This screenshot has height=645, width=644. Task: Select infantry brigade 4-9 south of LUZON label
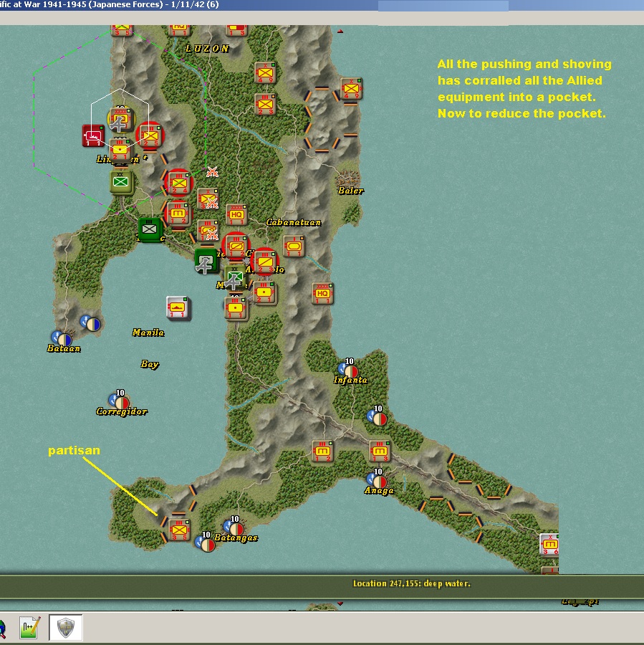[265, 73]
